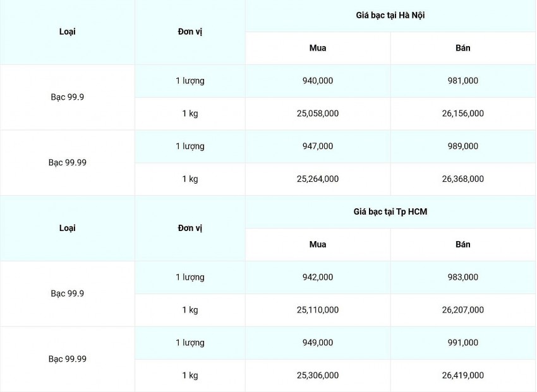This screenshot has width=537, height=392.
Task: Click the 991,000 sell price cell
Action: pyautogui.click(x=463, y=343)
